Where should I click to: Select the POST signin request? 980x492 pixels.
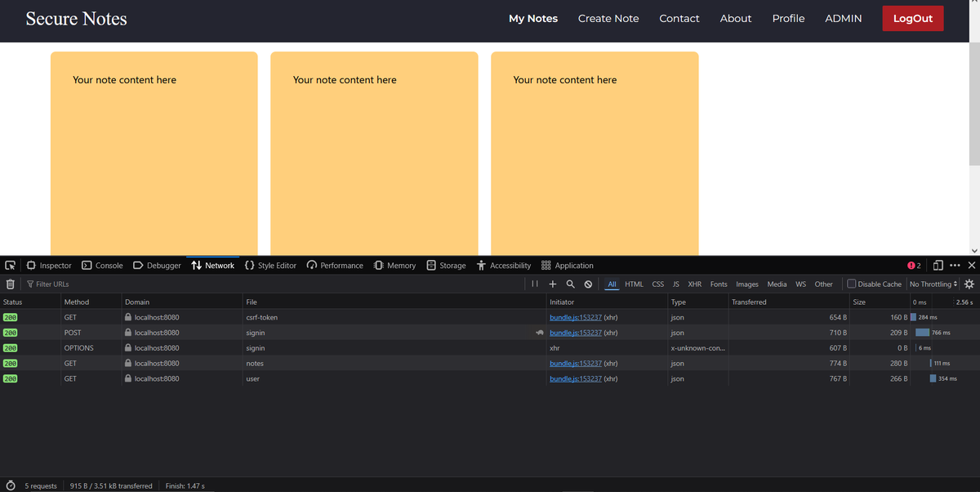coord(490,333)
